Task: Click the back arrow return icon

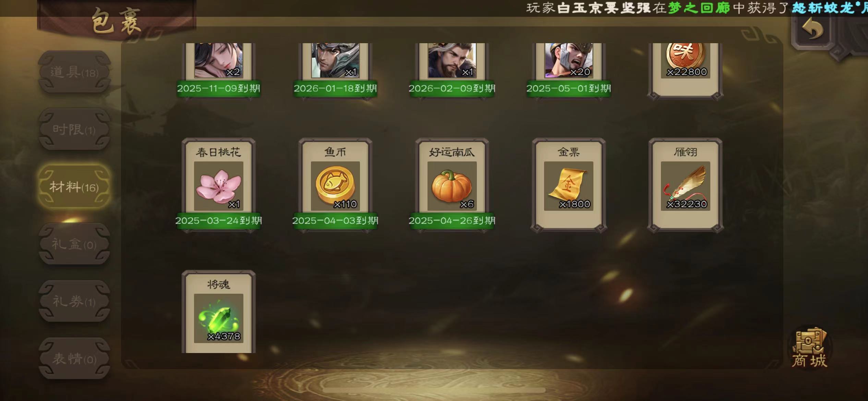Action: 813,29
